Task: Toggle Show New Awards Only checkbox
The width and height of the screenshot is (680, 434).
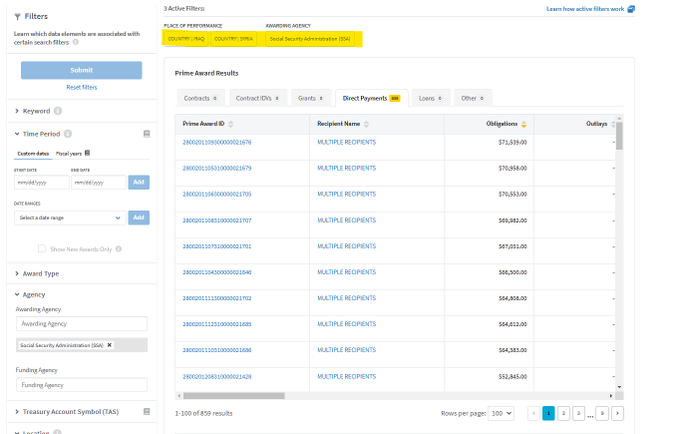Action: coord(41,248)
